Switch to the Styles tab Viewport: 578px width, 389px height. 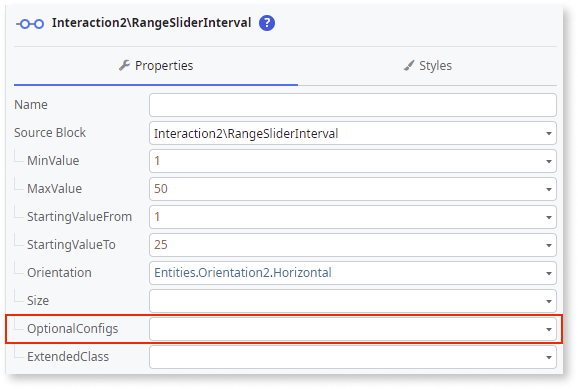428,66
